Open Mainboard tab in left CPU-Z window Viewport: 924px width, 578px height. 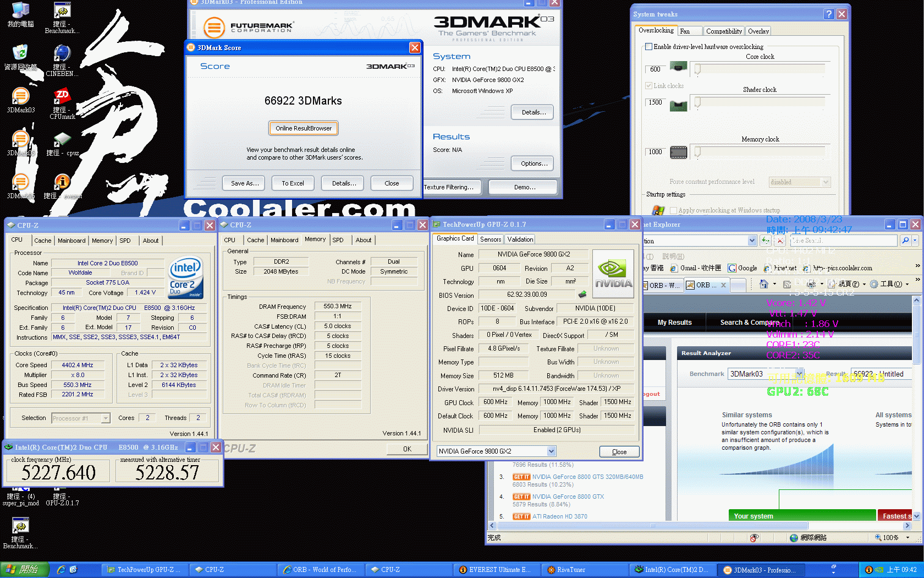(x=71, y=241)
